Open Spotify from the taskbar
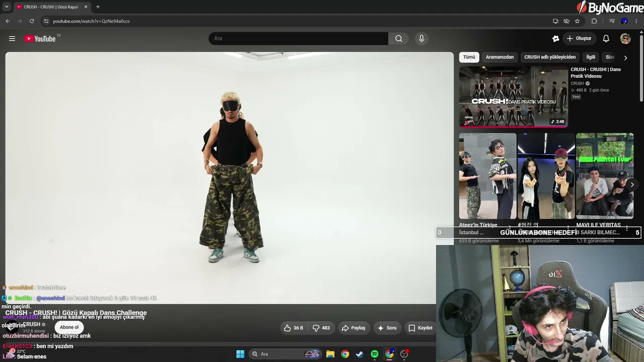 click(374, 354)
